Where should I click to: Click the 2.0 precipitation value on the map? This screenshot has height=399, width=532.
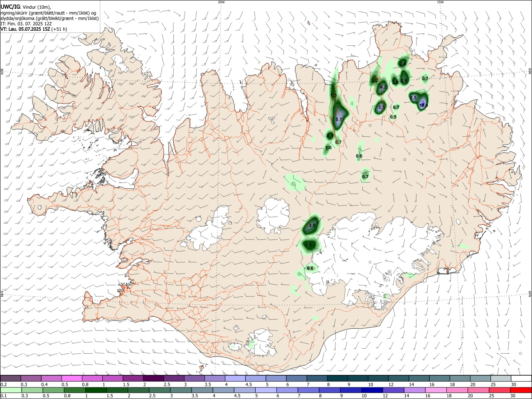395,82
